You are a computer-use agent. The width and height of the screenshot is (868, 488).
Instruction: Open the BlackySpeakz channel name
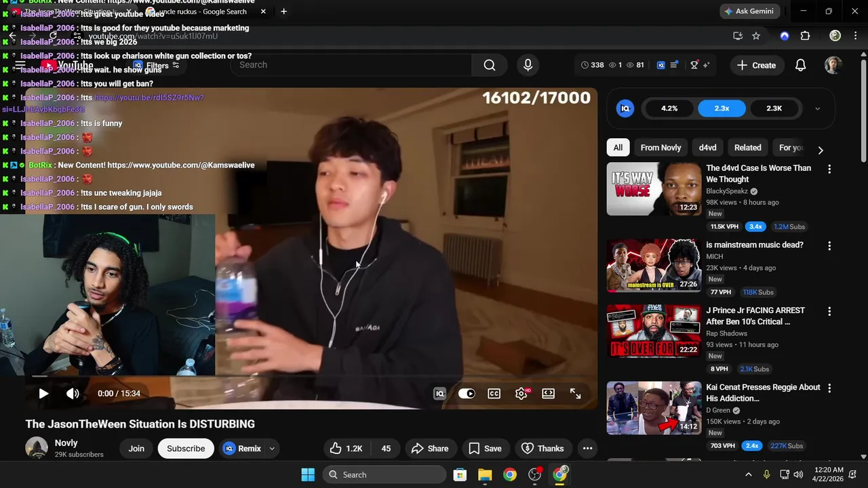pyautogui.click(x=727, y=191)
